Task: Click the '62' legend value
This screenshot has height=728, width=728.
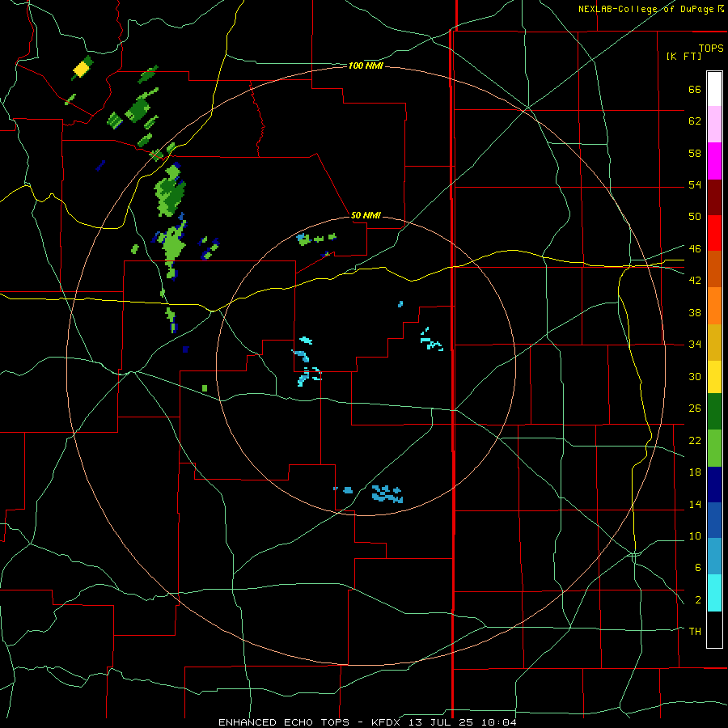Action: coord(695,121)
